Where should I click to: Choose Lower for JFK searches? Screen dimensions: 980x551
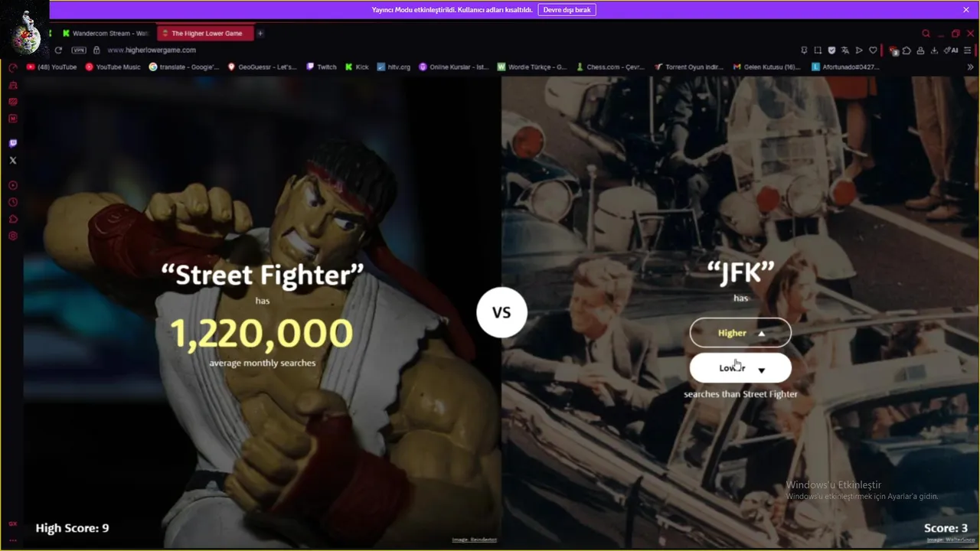pyautogui.click(x=740, y=368)
